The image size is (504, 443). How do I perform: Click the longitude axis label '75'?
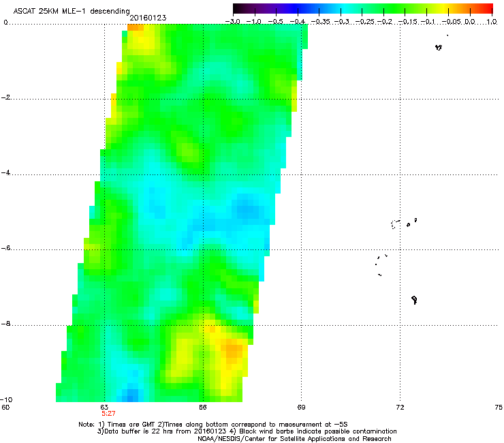pos(499,408)
